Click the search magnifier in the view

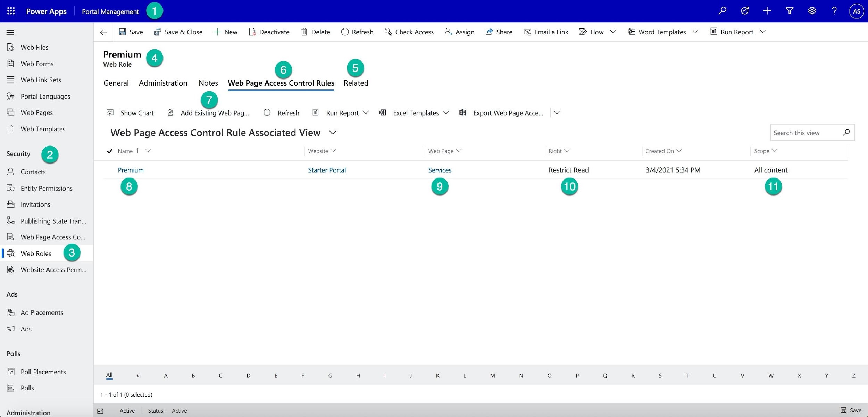(x=846, y=132)
